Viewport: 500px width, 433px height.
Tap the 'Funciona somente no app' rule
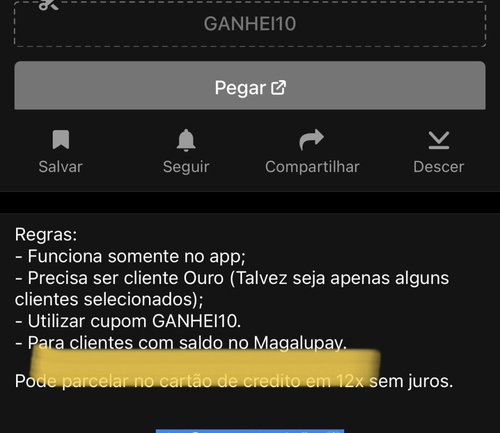[x=130, y=257]
